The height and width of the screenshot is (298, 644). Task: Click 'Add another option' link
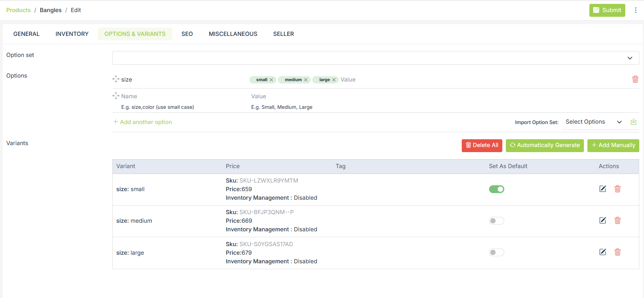pyautogui.click(x=146, y=122)
